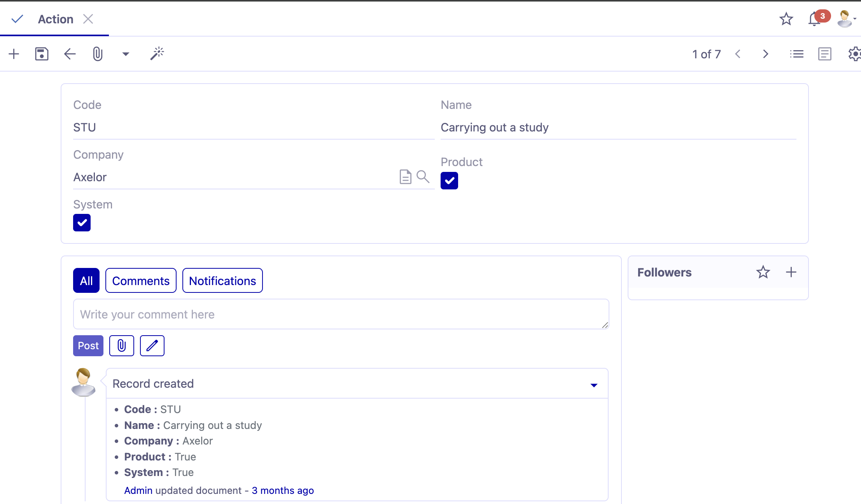Close the Action tab
The image size is (861, 504).
(88, 19)
